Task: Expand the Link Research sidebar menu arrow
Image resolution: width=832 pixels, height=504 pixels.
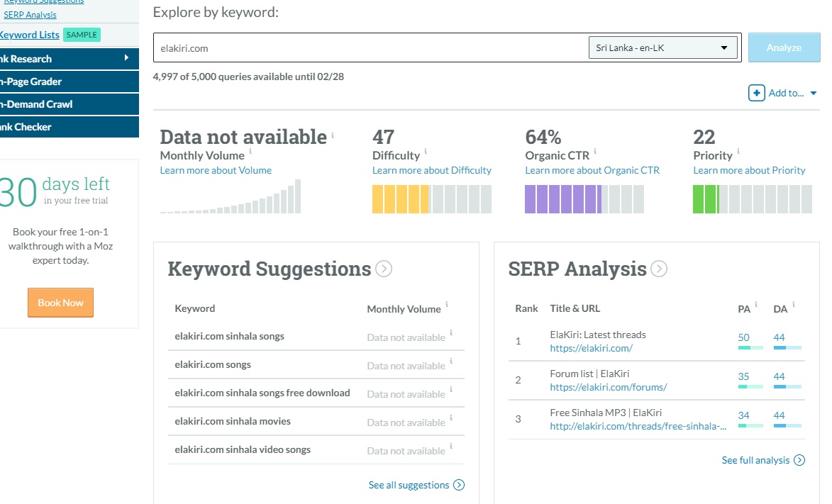Action: [126, 58]
